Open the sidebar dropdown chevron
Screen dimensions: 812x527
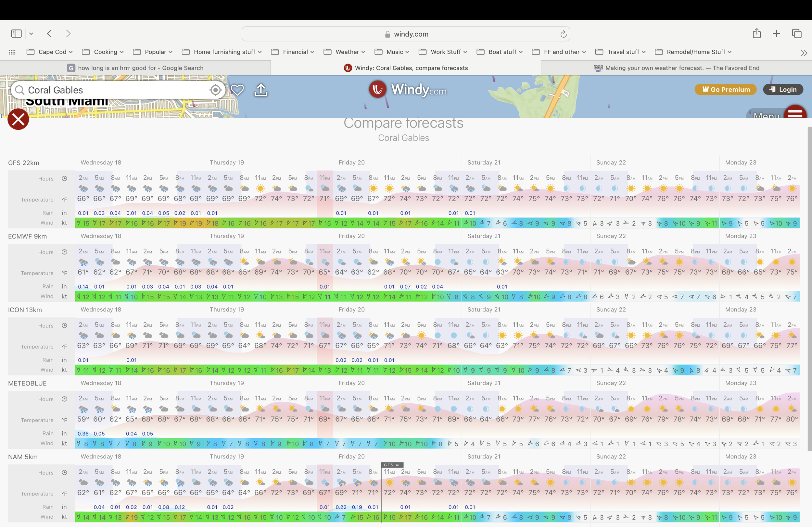coord(31,33)
